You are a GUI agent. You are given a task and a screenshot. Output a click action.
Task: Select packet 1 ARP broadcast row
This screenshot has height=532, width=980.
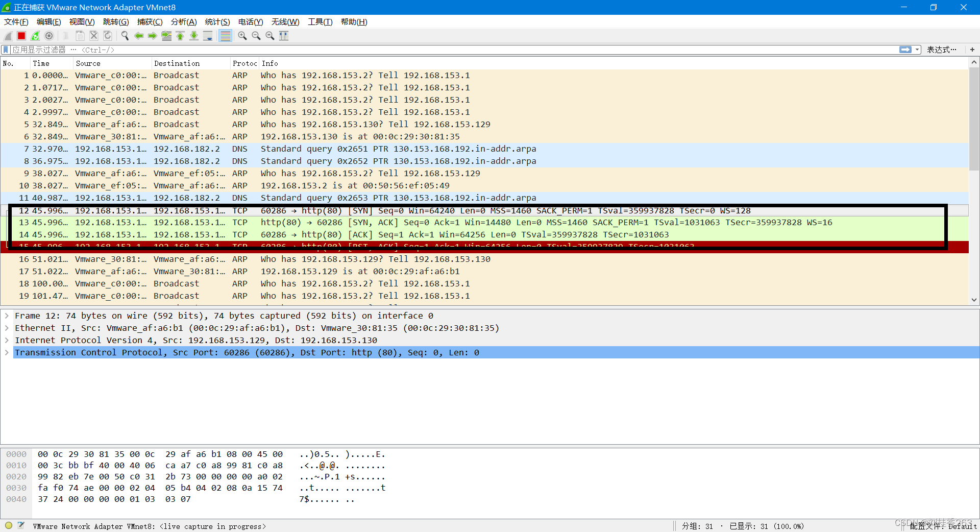click(x=484, y=76)
